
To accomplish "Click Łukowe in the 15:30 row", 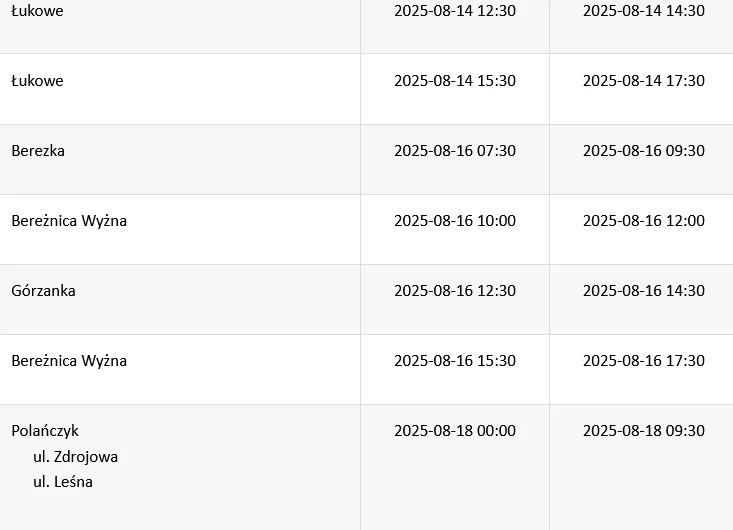I will click(x=37, y=80).
